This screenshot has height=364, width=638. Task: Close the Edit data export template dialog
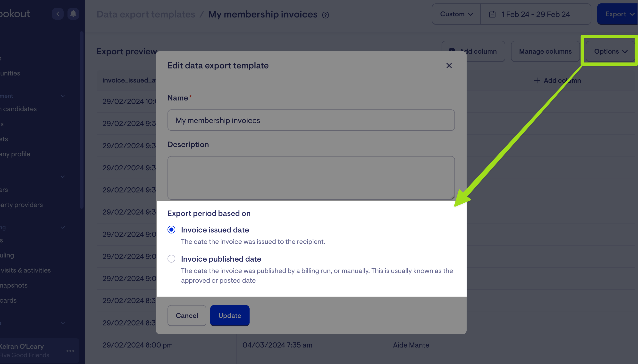coord(449,66)
